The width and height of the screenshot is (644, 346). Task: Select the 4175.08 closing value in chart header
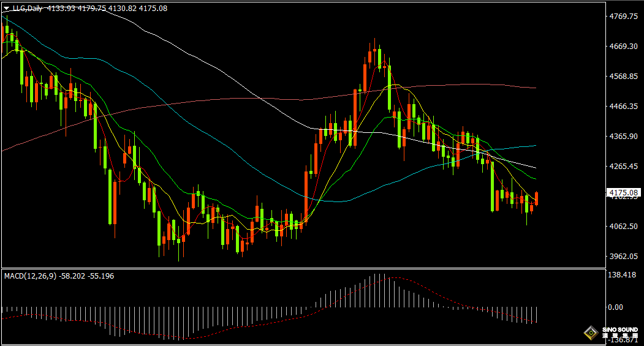pos(153,8)
